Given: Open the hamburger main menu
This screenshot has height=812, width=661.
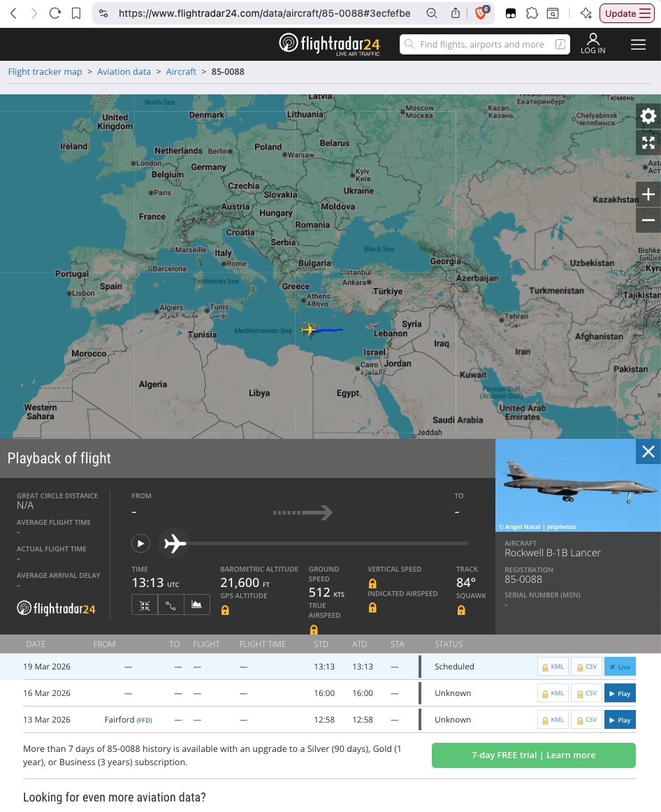Looking at the screenshot, I should [638, 45].
